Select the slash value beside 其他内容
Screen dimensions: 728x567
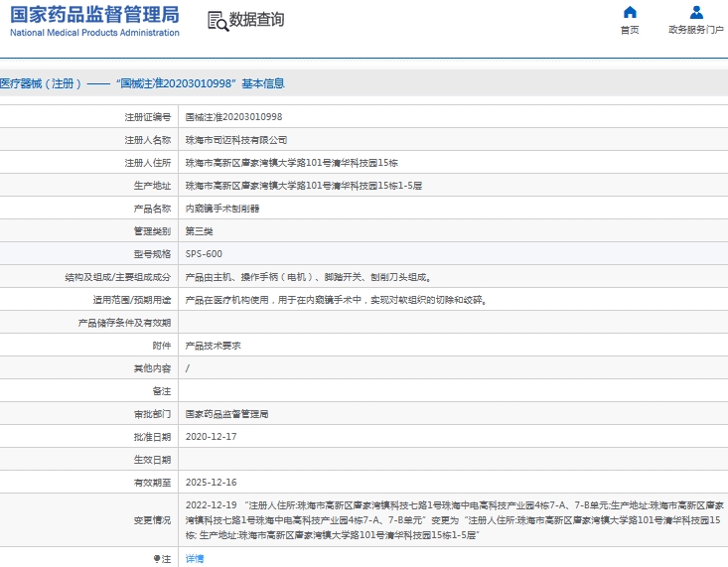coord(188,368)
